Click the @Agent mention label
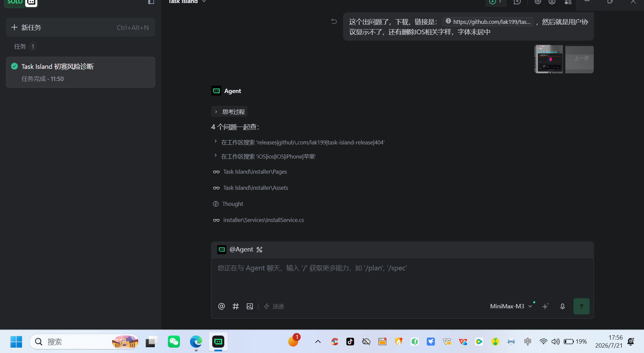The image size is (644, 353). click(241, 249)
